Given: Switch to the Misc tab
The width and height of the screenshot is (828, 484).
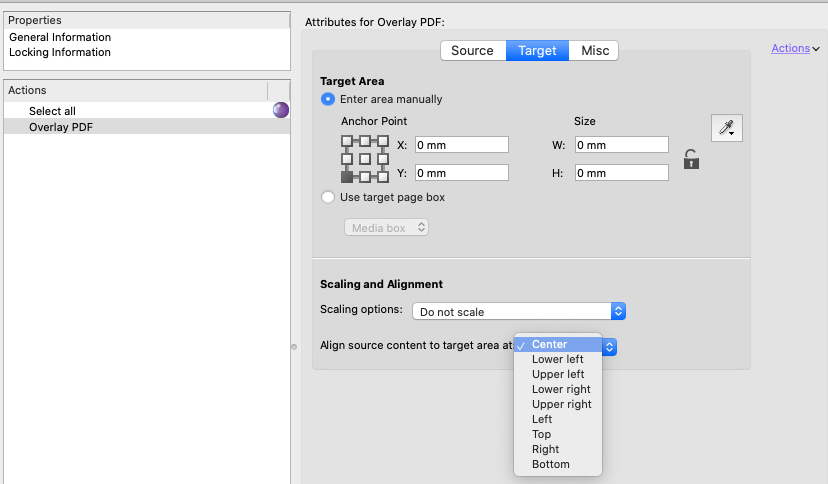Looking at the screenshot, I should 595,50.
